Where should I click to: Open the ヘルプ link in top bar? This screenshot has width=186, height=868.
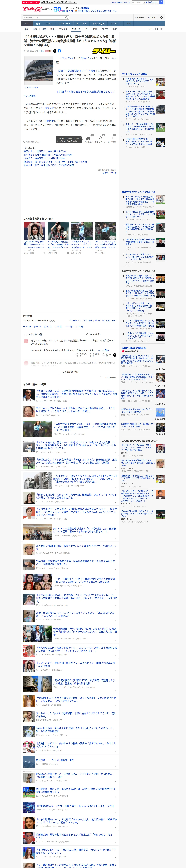tap(127, 2)
